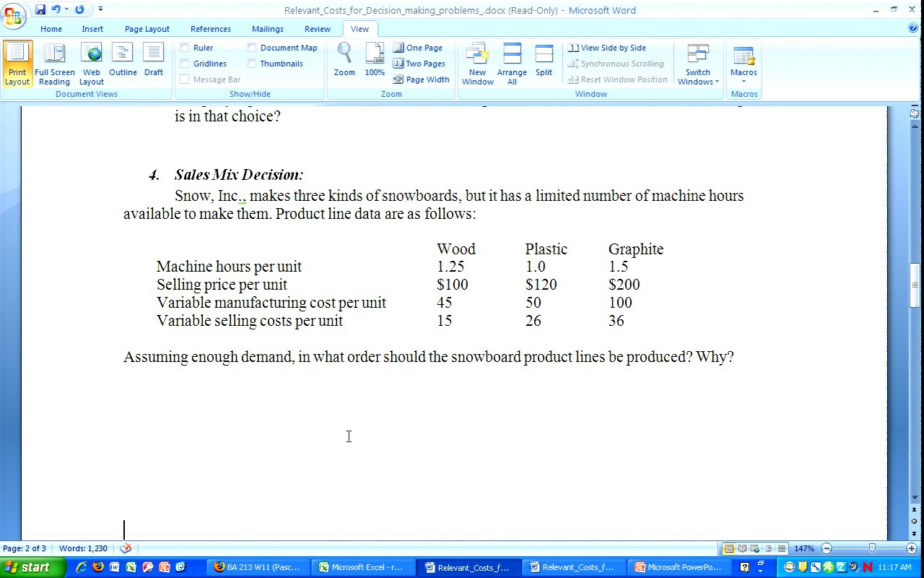924x578 pixels.
Task: Open Quick Access Toolbar customize dropdown
Action: 100,9
